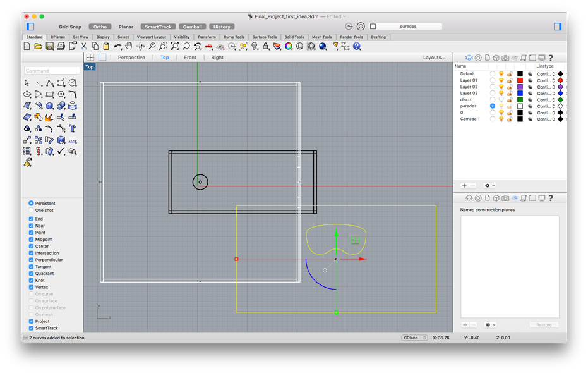Open linetype dropdown for Default layer

coord(546,74)
